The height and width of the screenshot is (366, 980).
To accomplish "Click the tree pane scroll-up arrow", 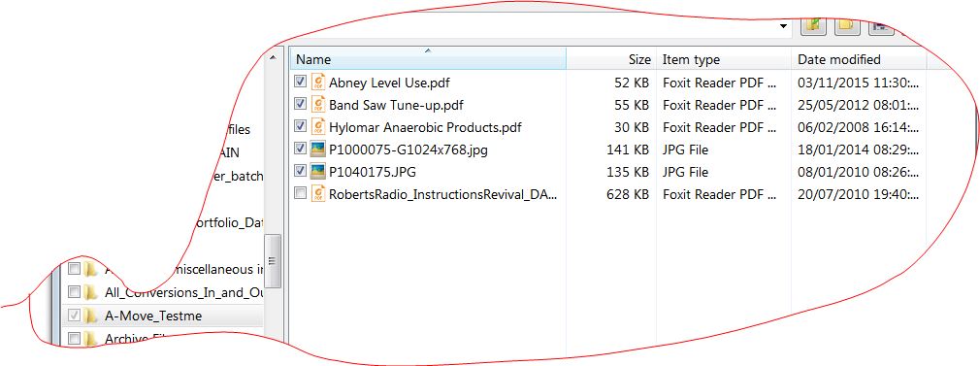I will click(x=273, y=57).
